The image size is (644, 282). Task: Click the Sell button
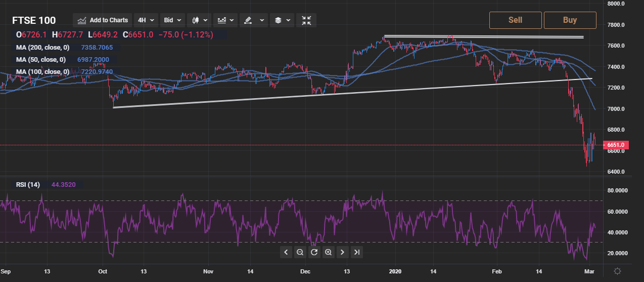[515, 20]
